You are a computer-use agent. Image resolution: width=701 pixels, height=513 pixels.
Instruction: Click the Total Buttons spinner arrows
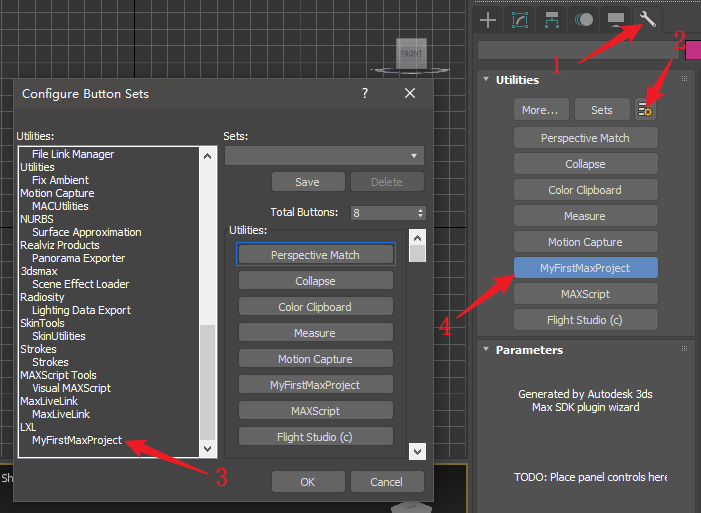pyautogui.click(x=420, y=213)
